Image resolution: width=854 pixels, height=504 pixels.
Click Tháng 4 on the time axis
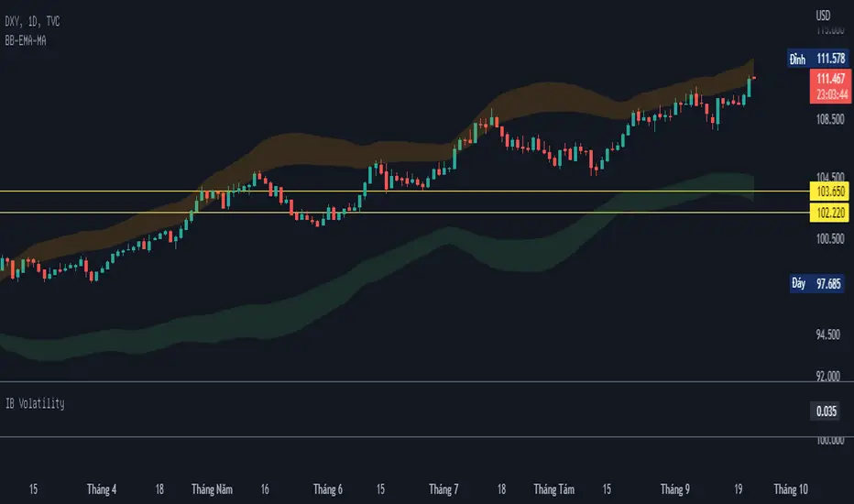click(100, 489)
